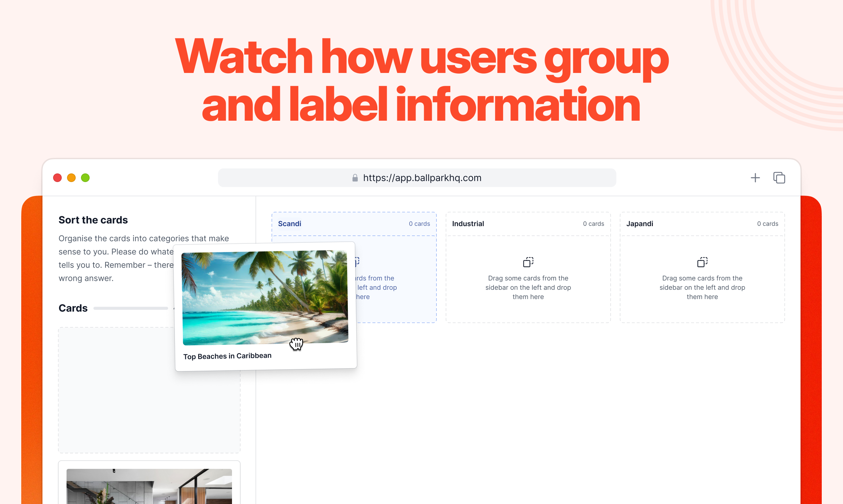Viewport: 843px width, 504px height.
Task: Click the Top Beaches in Caribbean caption
Action: tap(227, 356)
